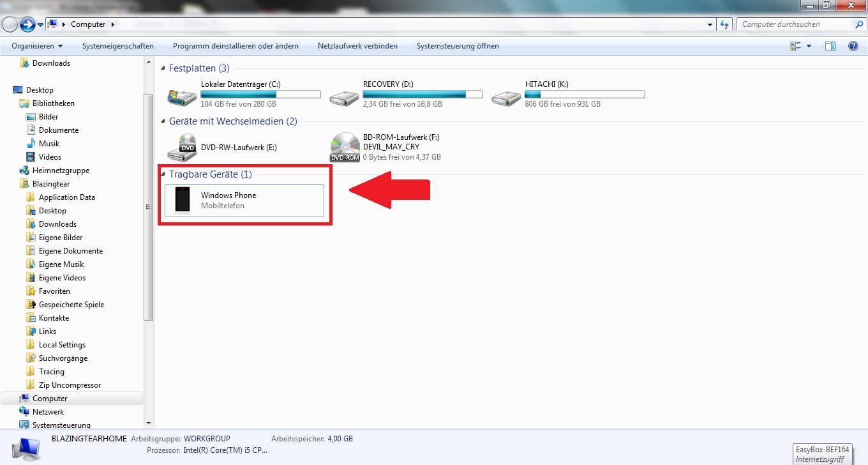Click the computer icon in address bar
Viewport: 868px width, 465px height.
(52, 24)
